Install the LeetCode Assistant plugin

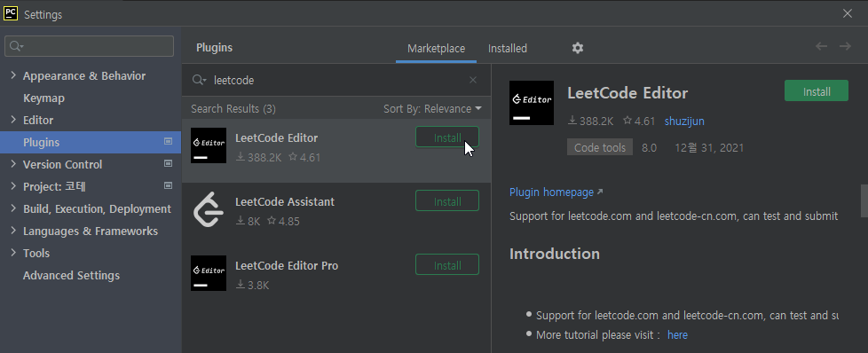tap(447, 200)
